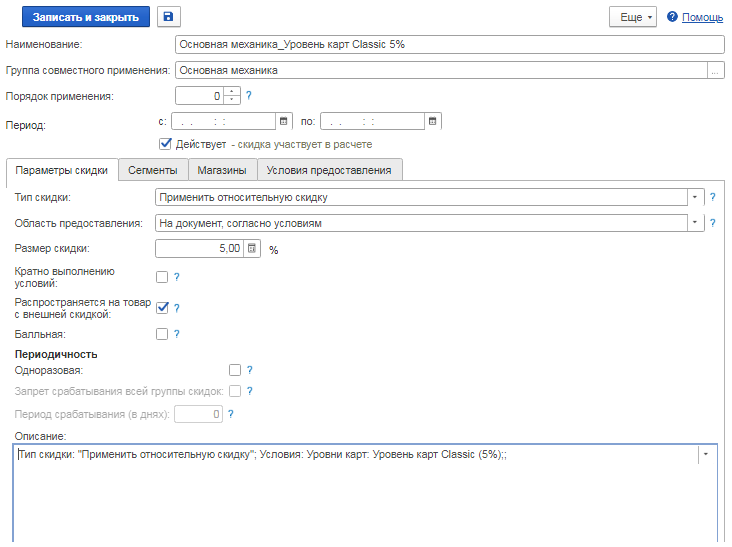Click hint mark next to Тип скидки

712,197
